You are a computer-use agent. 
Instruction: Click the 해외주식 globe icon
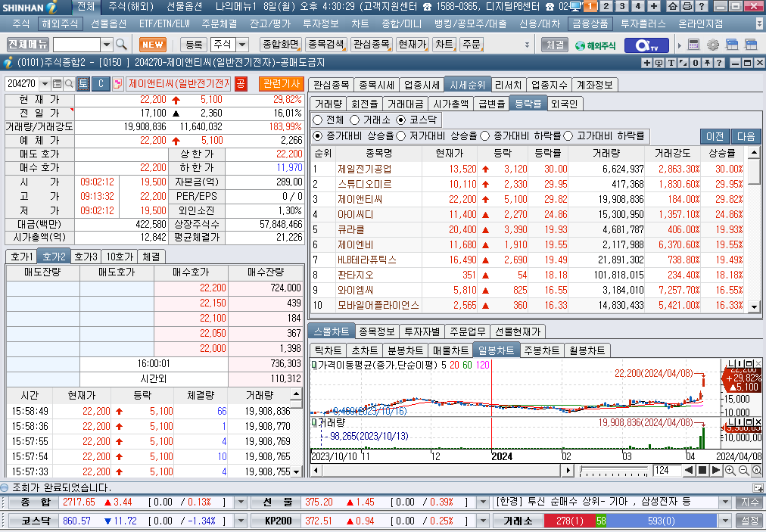pos(595,45)
